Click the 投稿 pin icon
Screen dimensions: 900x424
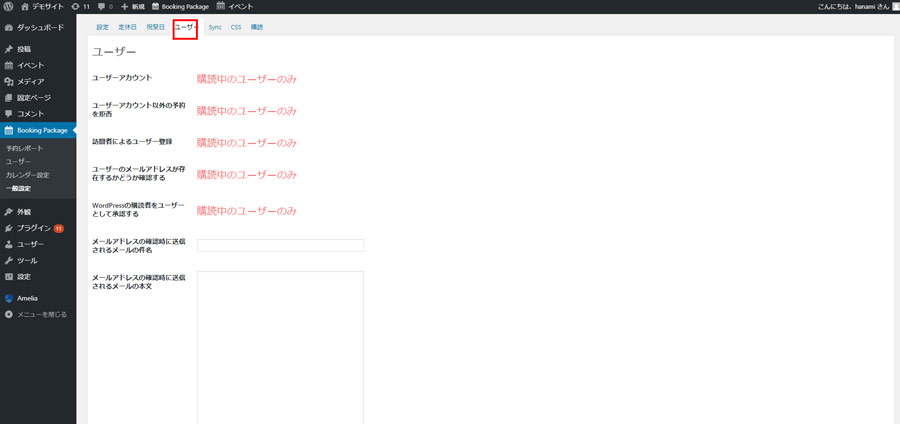(9, 49)
